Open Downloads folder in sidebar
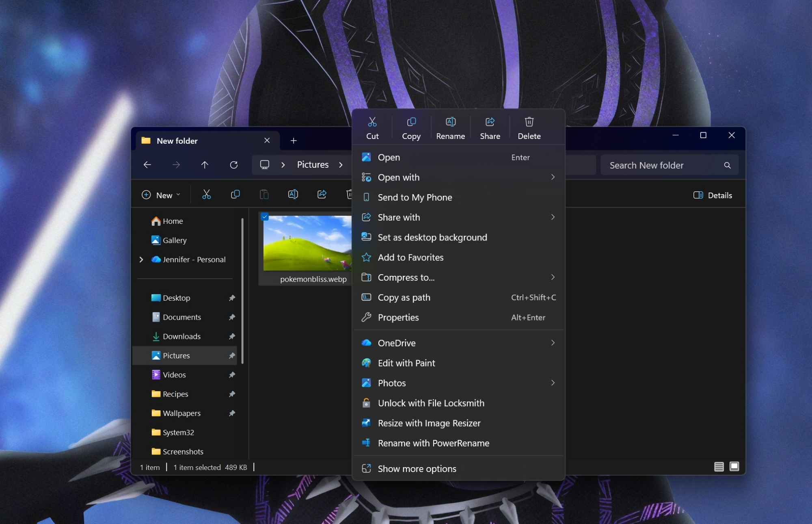Image resolution: width=812 pixels, height=524 pixels. [x=181, y=336]
